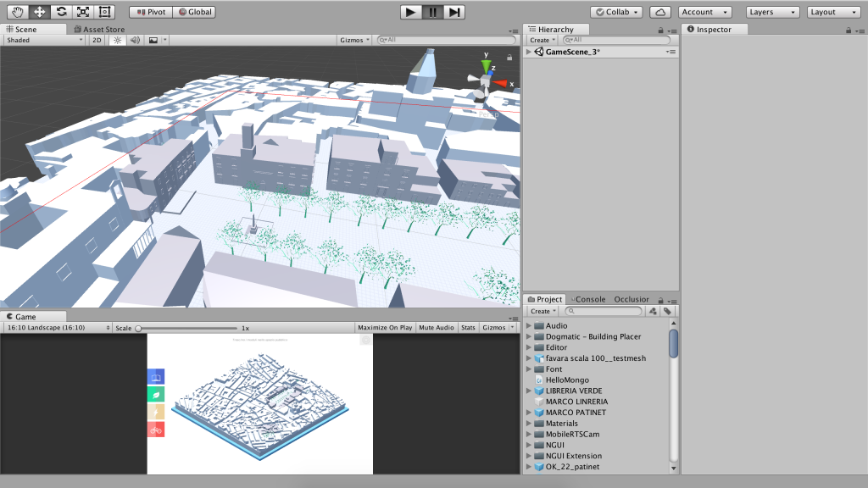Viewport: 868px width, 488px height.
Task: Click Maximize On Play button
Action: tap(385, 328)
